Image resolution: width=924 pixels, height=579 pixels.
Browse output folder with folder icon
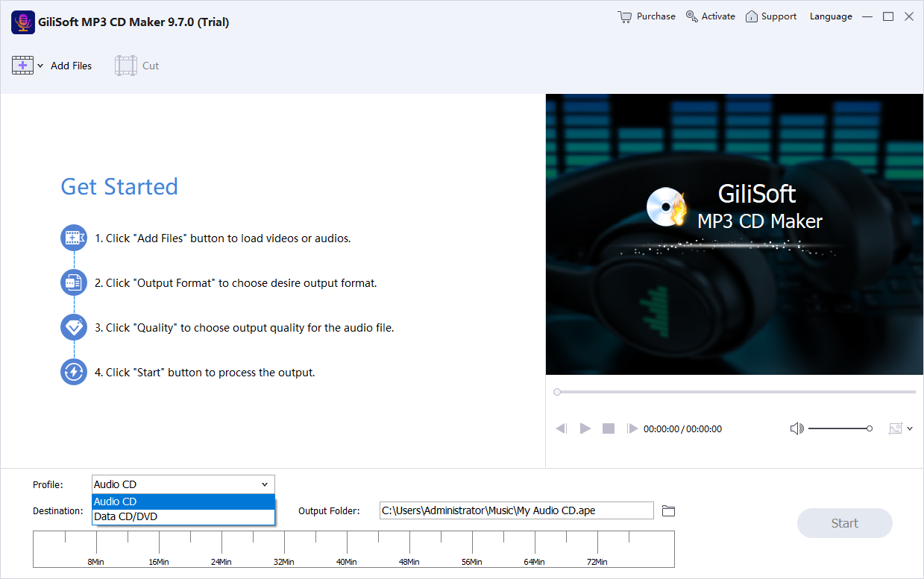tap(669, 510)
